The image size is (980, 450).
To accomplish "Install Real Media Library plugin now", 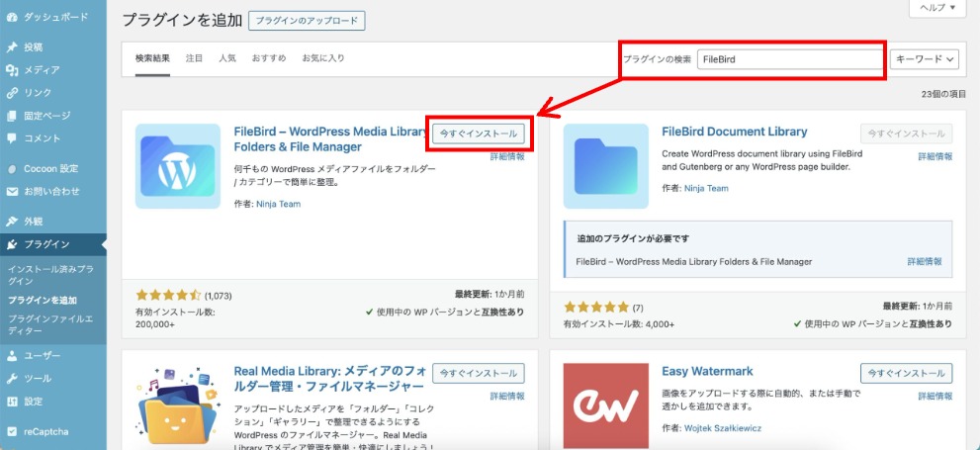I will coord(479,373).
